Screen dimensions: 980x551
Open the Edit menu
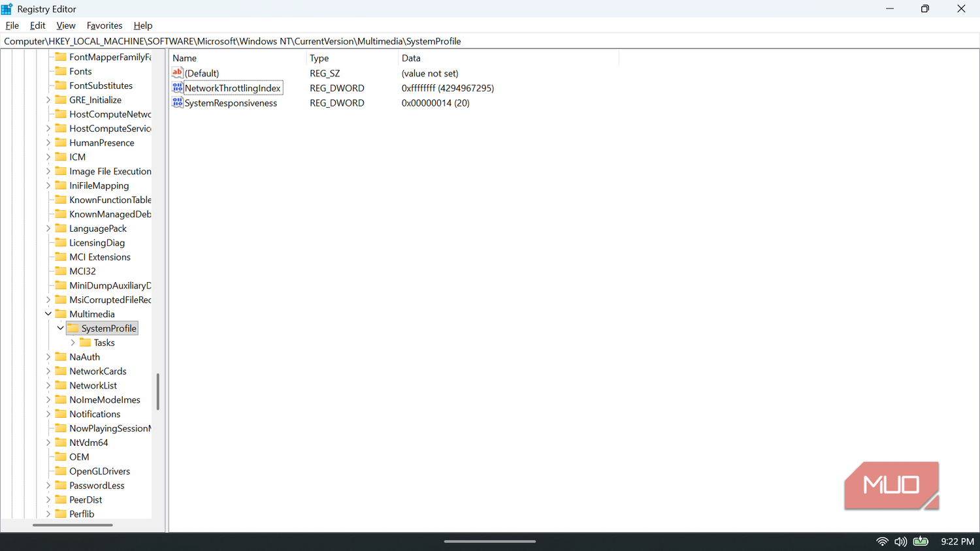[x=38, y=25]
